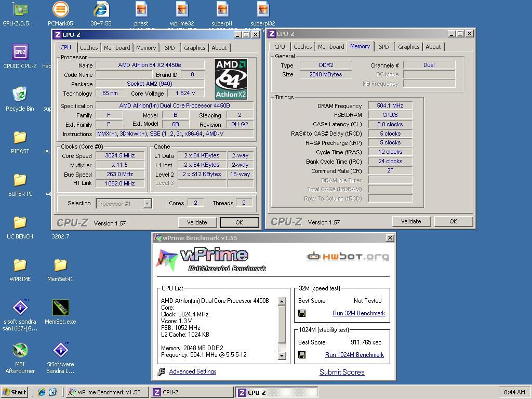Screen dimensions: 532x399
Task: Click the DRAM Frequency 504.1 MHz value
Action: click(x=390, y=106)
